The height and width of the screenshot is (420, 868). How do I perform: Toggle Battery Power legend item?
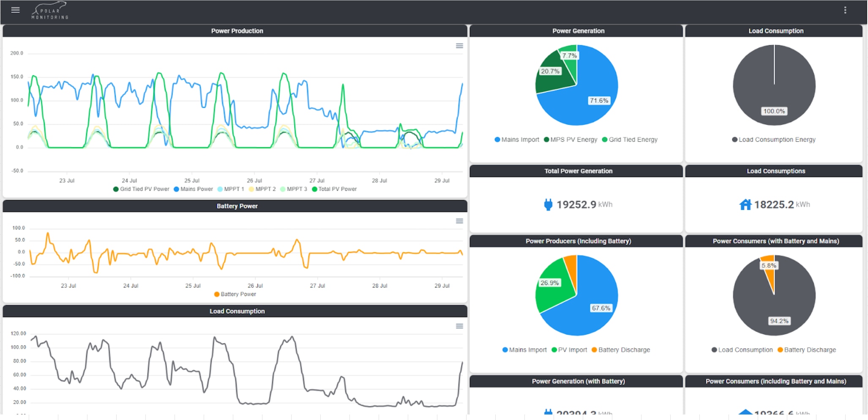[x=235, y=295]
